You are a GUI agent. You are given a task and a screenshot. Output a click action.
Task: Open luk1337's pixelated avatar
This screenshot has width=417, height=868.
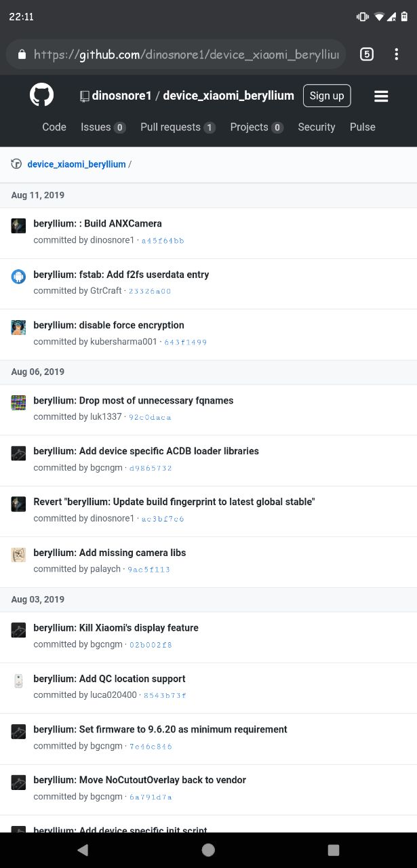pos(18,403)
